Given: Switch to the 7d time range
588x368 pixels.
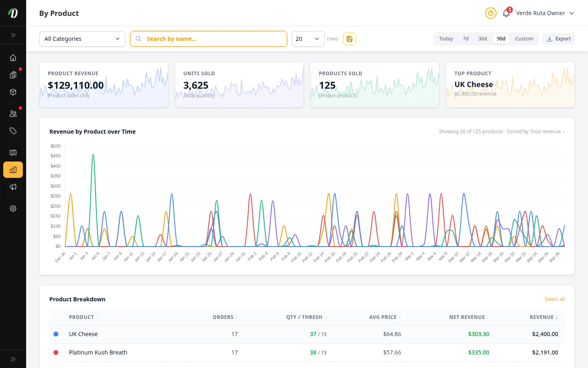Looking at the screenshot, I should click(x=465, y=38).
